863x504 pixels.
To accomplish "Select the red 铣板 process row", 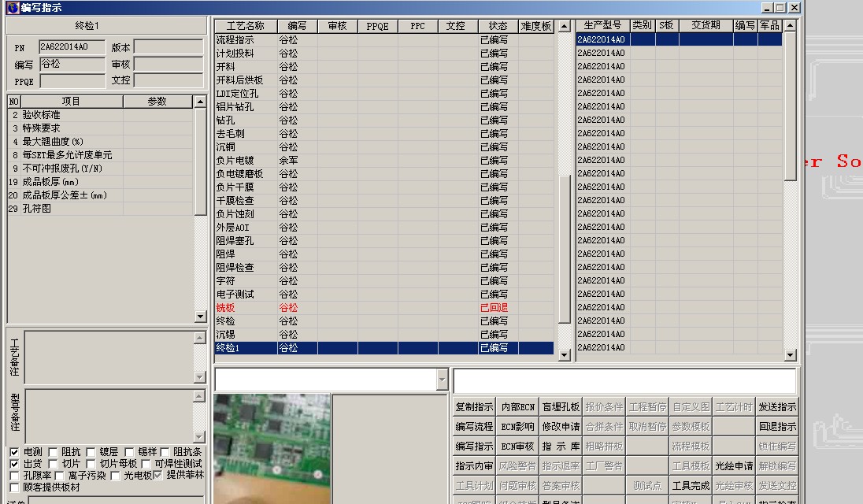I will (x=383, y=308).
